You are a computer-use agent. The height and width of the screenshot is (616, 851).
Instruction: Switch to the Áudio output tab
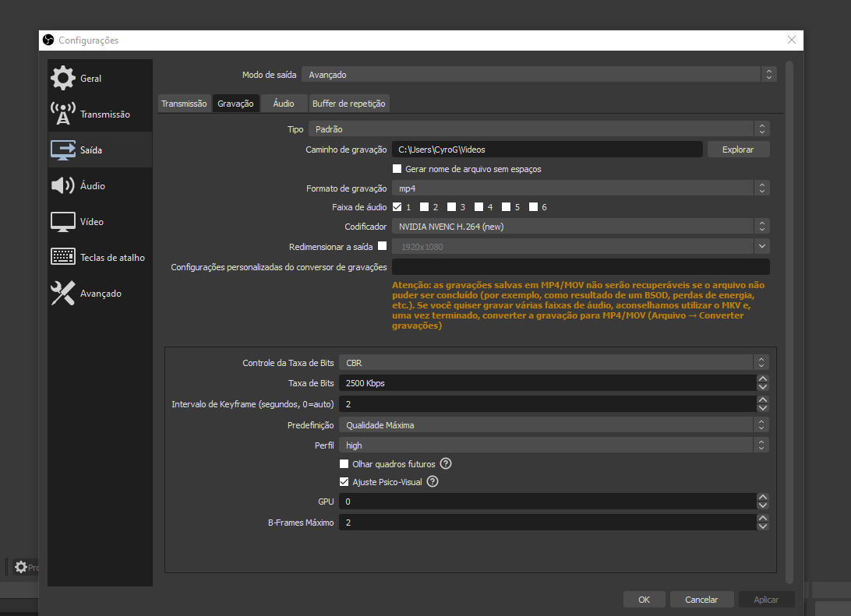point(284,104)
